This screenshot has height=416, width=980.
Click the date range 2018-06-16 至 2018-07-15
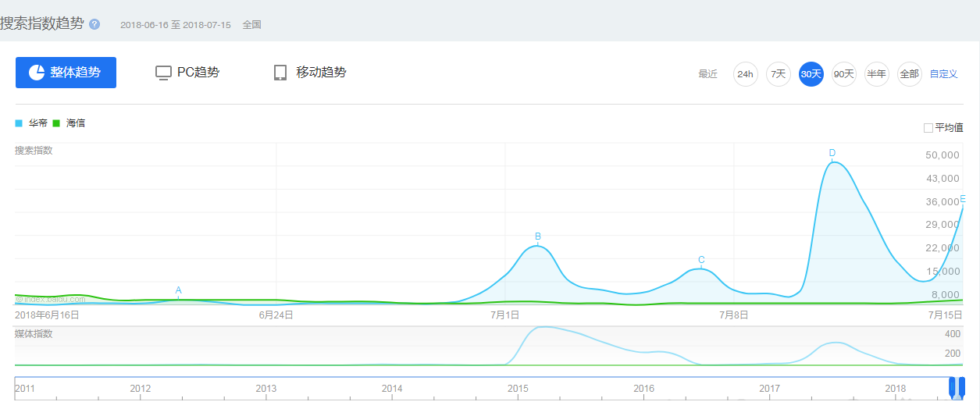click(x=176, y=25)
